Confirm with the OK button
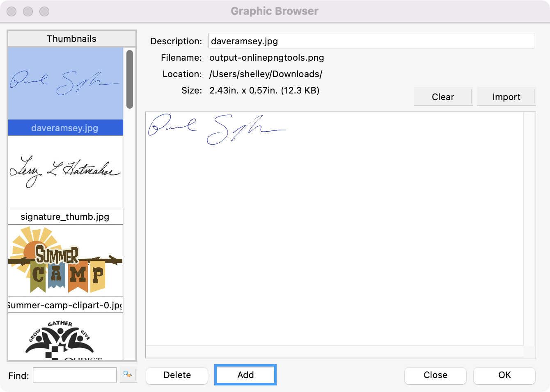Image resolution: width=550 pixels, height=392 pixels. [x=504, y=375]
